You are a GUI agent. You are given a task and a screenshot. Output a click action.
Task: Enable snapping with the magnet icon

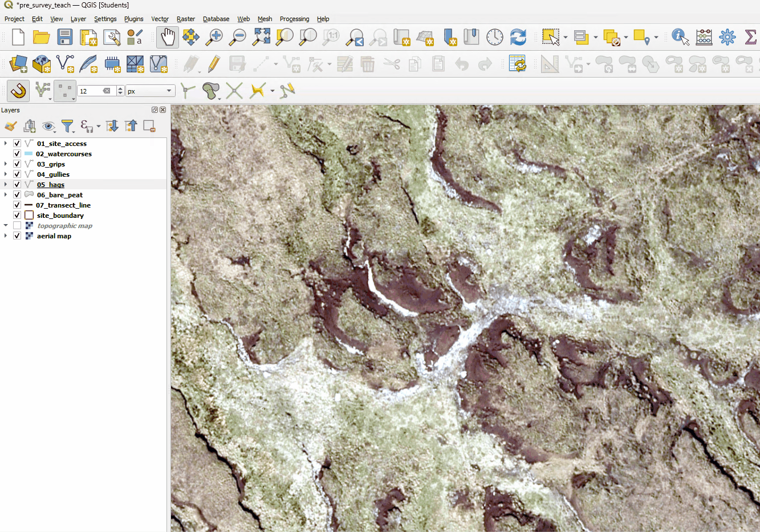18,91
